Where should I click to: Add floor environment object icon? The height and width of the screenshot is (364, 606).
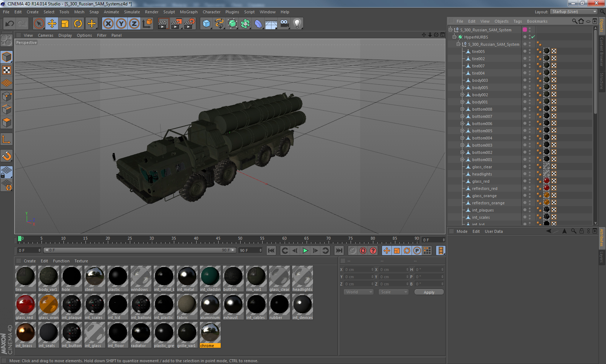point(271,24)
